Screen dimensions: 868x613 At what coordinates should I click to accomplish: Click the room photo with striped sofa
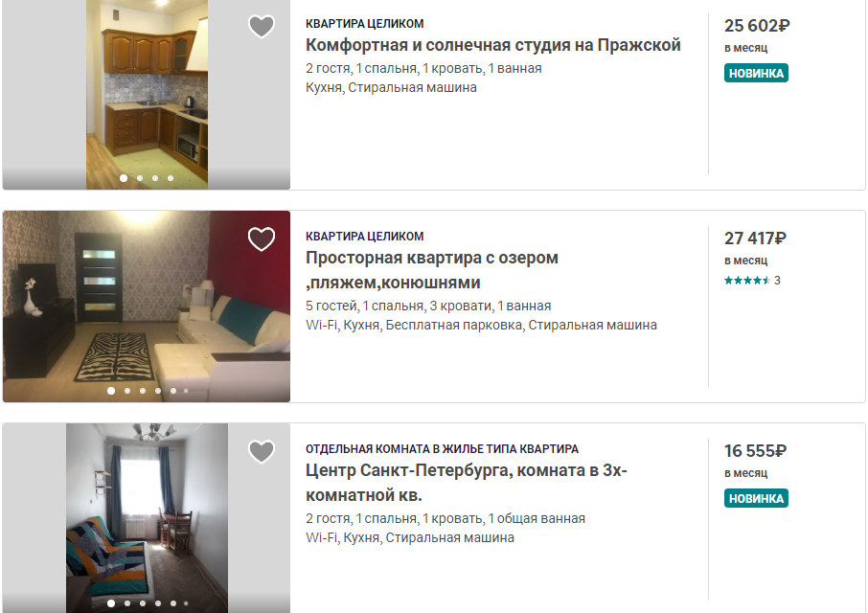click(x=147, y=518)
